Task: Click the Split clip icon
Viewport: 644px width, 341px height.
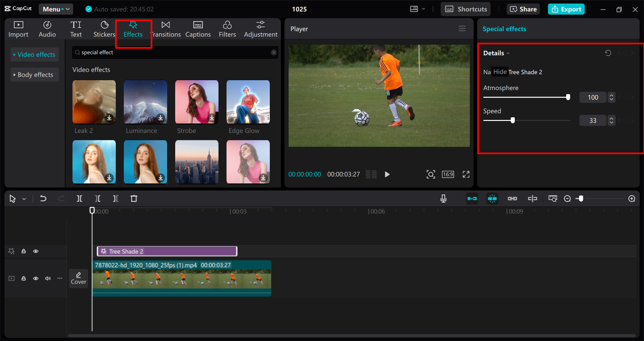Action: 79,198
